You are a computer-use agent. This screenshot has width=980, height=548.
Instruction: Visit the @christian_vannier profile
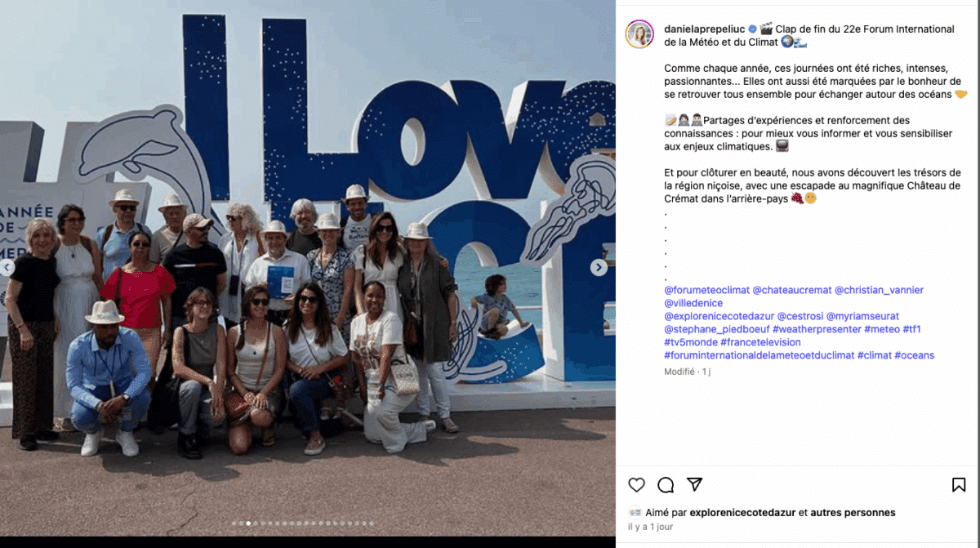coord(879,290)
